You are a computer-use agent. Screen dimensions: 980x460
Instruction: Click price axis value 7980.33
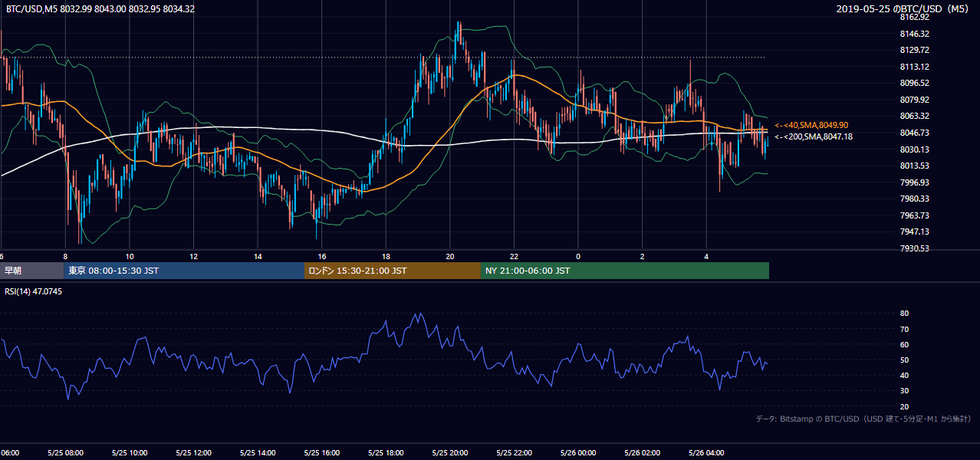point(914,199)
